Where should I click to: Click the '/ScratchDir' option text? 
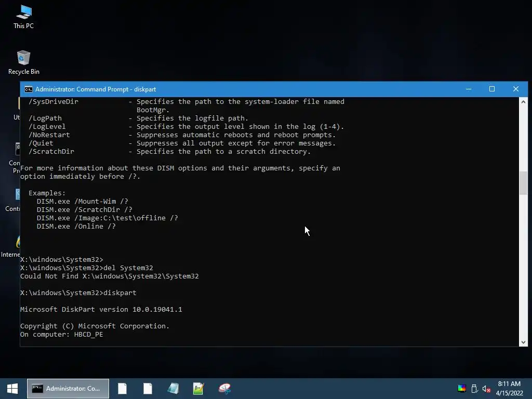[51, 151]
